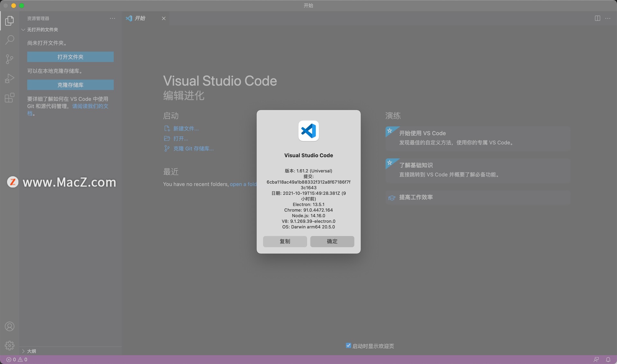Click the explorer panel more actions ellipsis
Screen dimensions: 617x364
pyautogui.click(x=112, y=19)
